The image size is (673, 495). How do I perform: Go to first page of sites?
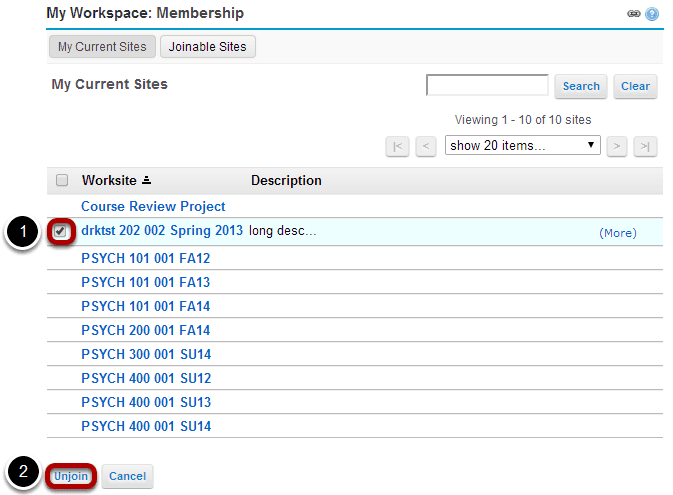397,146
